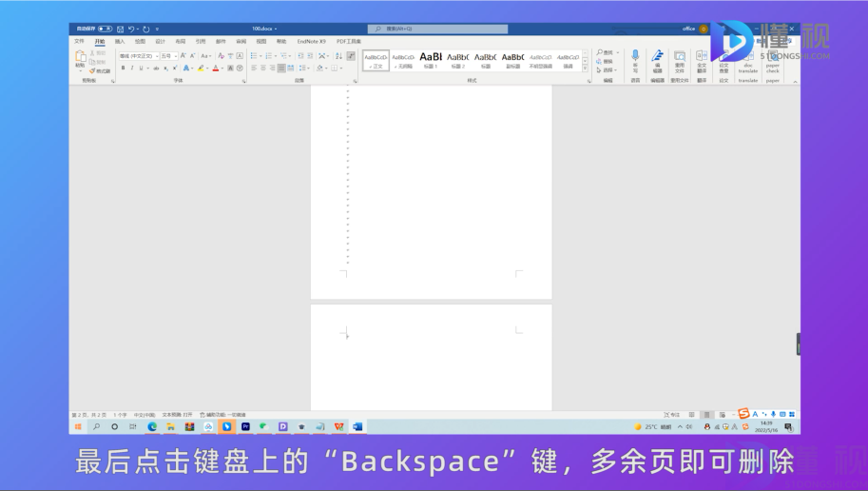Switch to the 布局 ribbon tab
Screen dimensions: 868x491
(x=180, y=42)
